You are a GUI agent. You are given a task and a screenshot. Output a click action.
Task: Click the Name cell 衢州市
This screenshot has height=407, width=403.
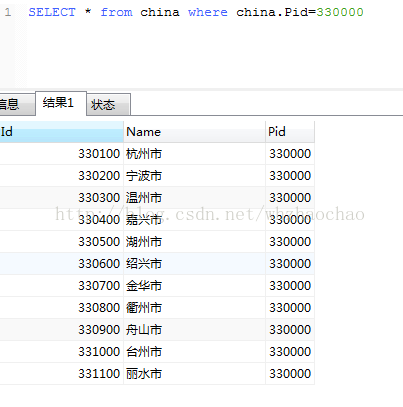(x=194, y=308)
